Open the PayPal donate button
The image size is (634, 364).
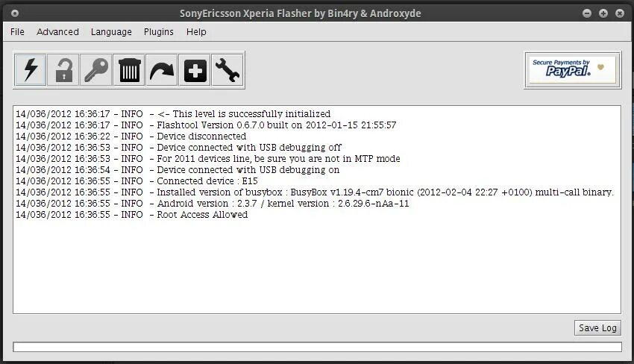coord(573,70)
